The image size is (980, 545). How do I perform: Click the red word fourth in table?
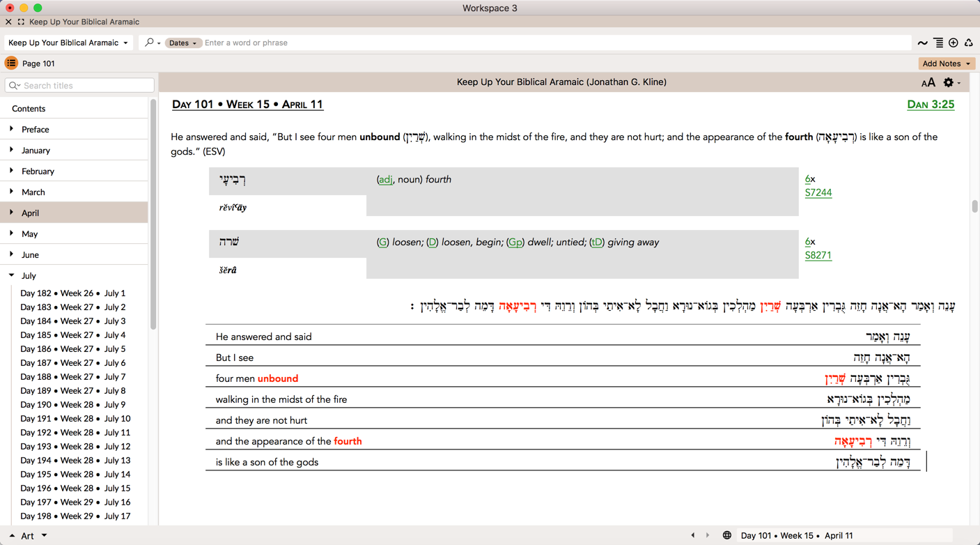tap(348, 441)
